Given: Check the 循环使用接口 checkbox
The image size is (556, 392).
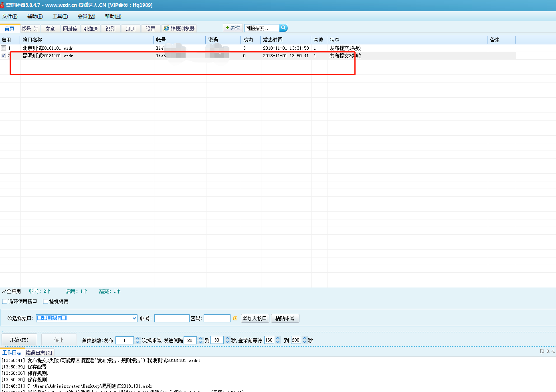Looking at the screenshot, I should [x=5, y=302].
